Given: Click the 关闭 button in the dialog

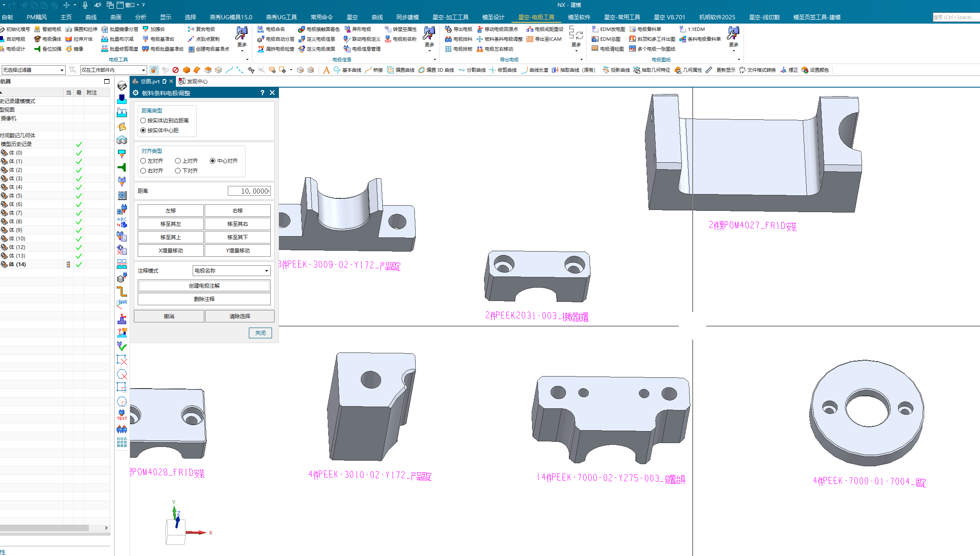Looking at the screenshot, I should click(260, 333).
